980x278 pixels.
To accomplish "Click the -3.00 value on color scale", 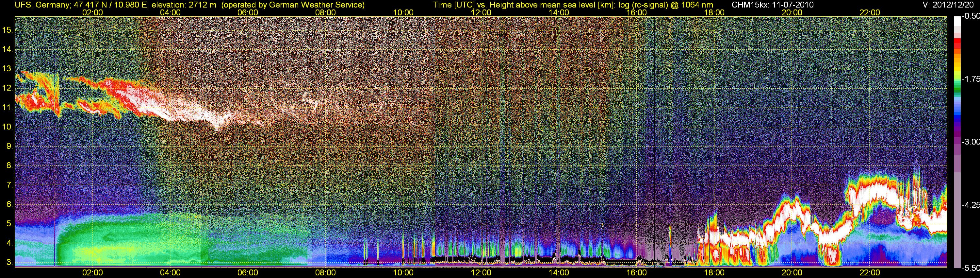I will [971, 142].
